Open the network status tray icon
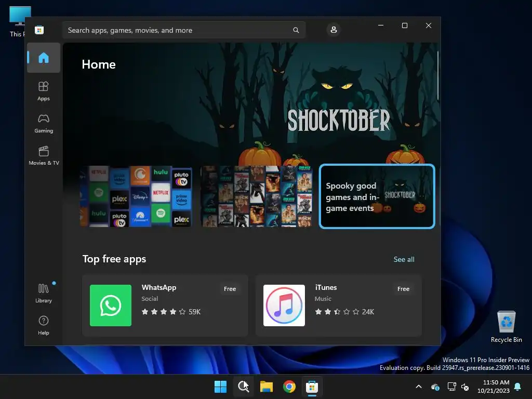532x399 pixels. point(451,387)
